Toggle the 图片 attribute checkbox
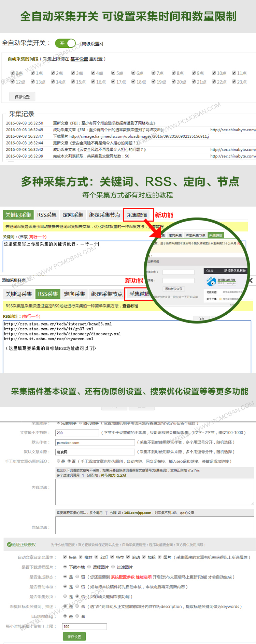256x644 pixels. tap(159, 557)
